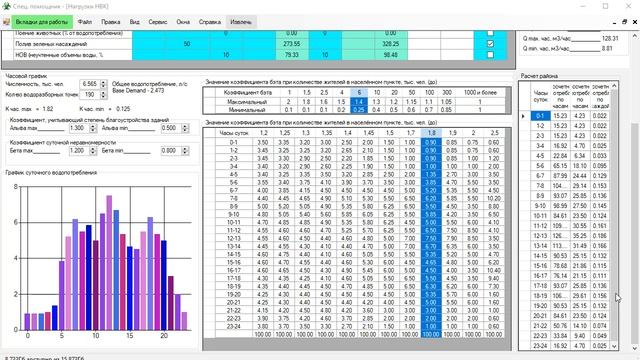This screenshot has width=640, height=360.
Task: Adjust the Бета max spinner
Action: (93, 151)
